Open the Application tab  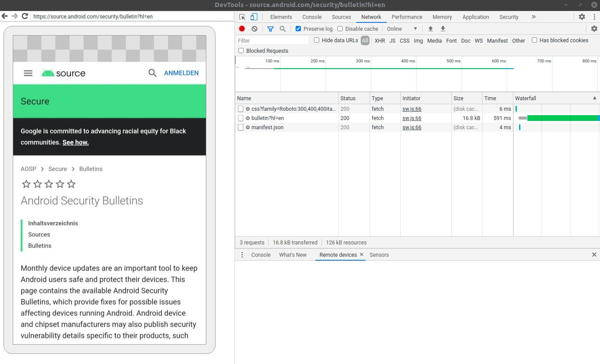[476, 17]
